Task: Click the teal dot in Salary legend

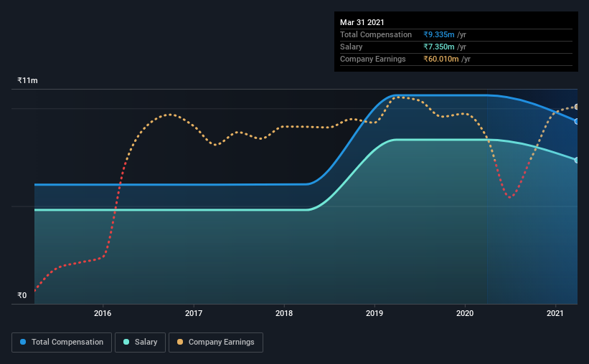Action: (x=126, y=342)
